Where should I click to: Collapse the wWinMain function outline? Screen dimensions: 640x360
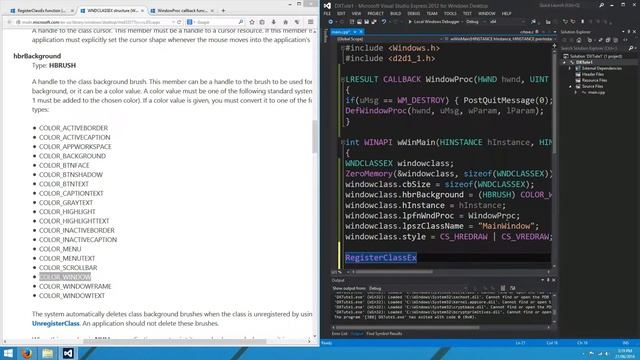click(342, 142)
